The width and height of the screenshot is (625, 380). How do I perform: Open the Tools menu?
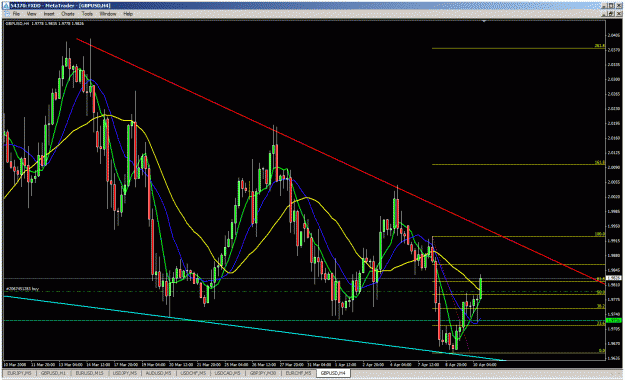point(87,14)
